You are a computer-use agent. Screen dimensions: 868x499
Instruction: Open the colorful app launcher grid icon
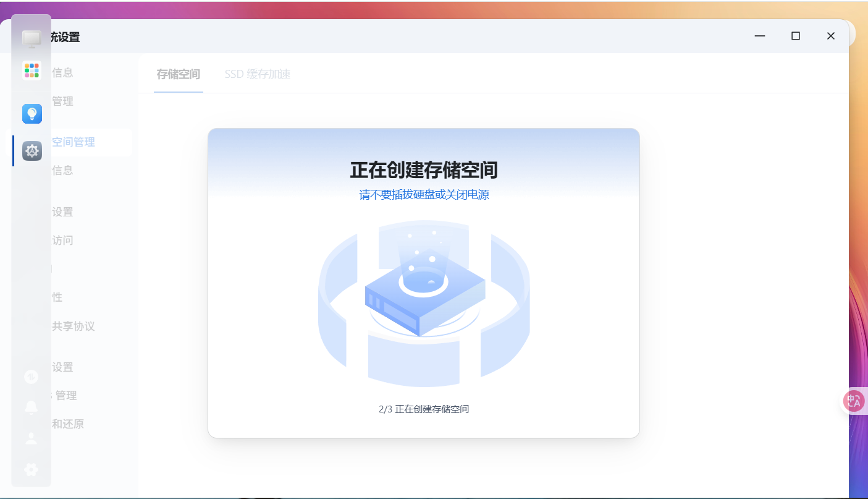[32, 70]
